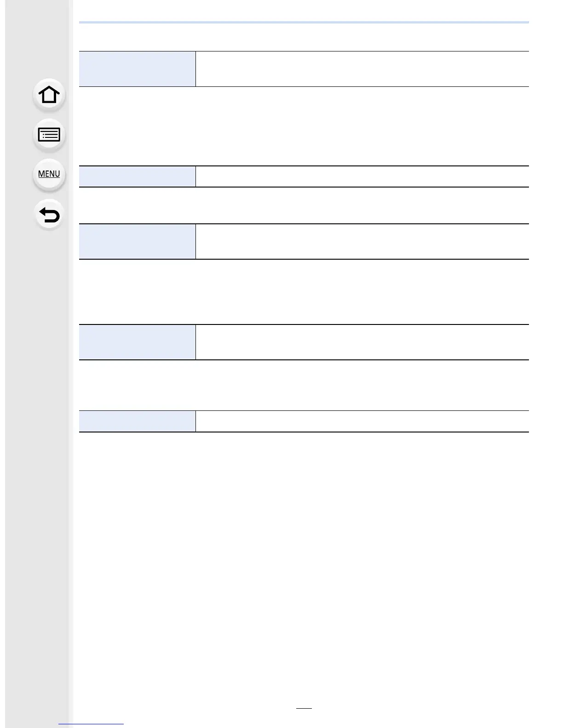Screen dimensions: 563x728
Task: Select the second shaded label cell, below MENU level
Action: point(137,176)
